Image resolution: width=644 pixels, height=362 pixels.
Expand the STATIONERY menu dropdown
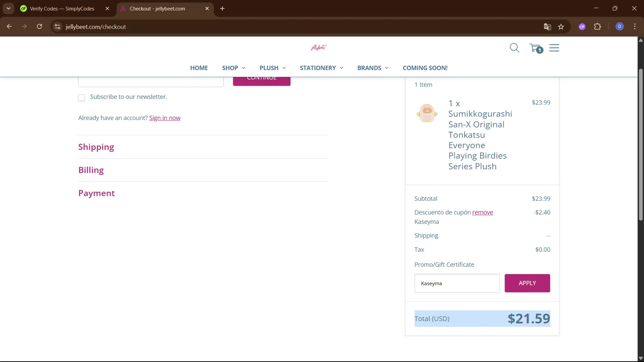[x=322, y=68]
